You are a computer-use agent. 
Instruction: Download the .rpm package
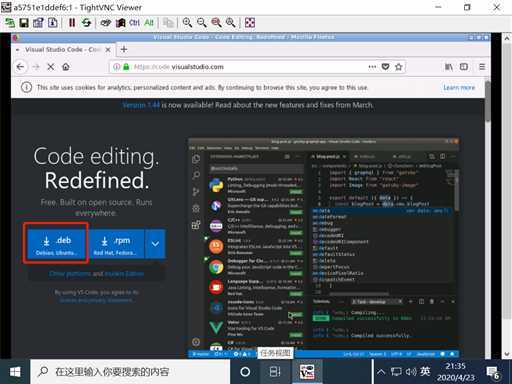116,244
